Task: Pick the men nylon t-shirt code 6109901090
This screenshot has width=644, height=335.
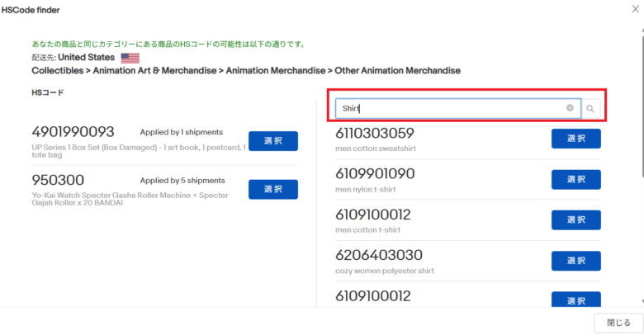Action: click(x=575, y=179)
